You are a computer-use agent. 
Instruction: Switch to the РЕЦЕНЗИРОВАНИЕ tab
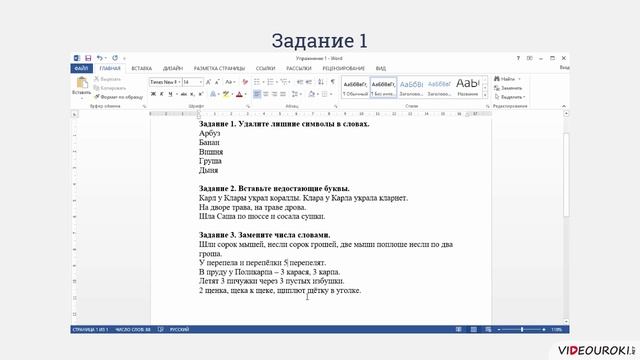coord(344,68)
